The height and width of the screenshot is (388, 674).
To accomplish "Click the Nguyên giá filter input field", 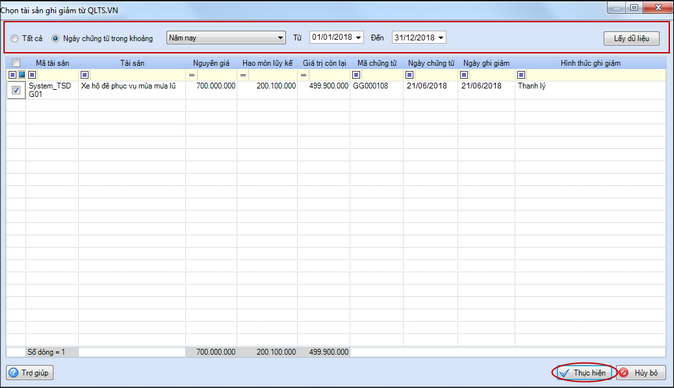I will (x=217, y=75).
